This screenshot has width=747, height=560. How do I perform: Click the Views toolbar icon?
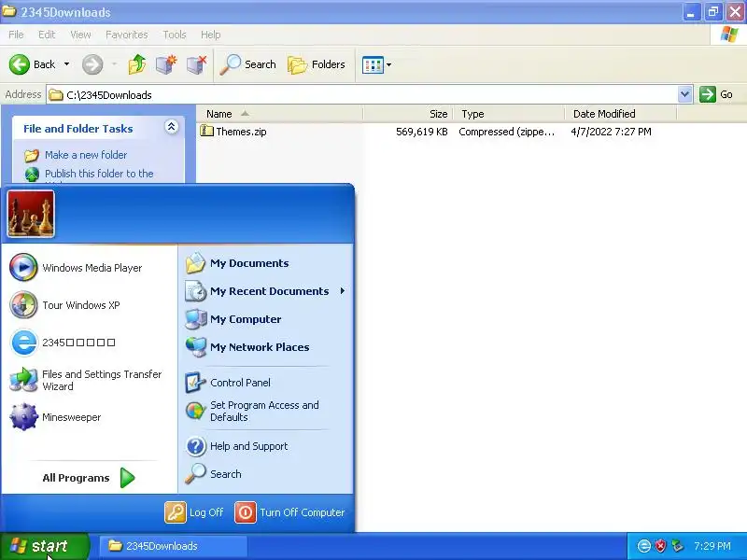tap(373, 64)
